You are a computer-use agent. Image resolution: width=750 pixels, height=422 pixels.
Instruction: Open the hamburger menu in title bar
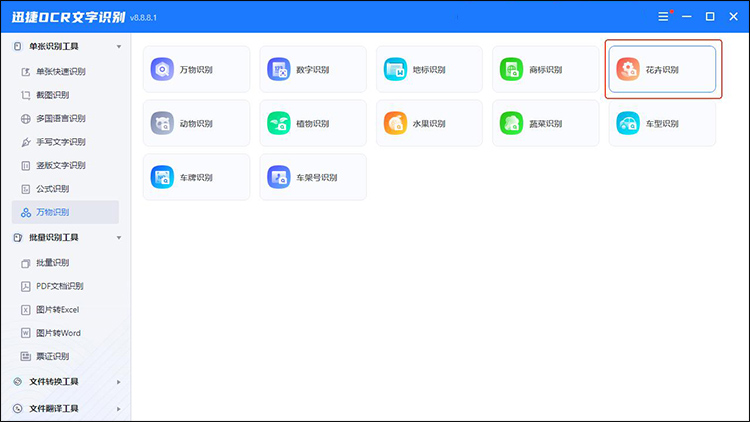tap(663, 16)
